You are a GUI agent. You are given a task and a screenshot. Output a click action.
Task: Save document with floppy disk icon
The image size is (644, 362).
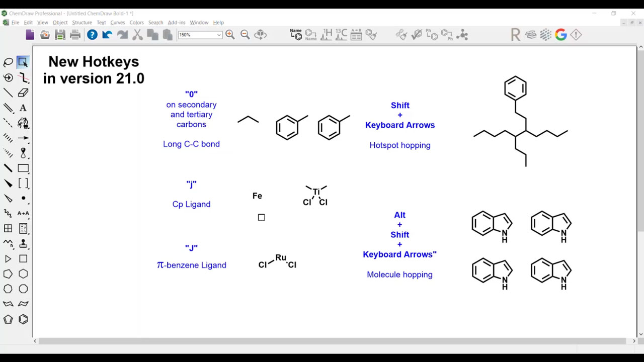[x=60, y=35]
